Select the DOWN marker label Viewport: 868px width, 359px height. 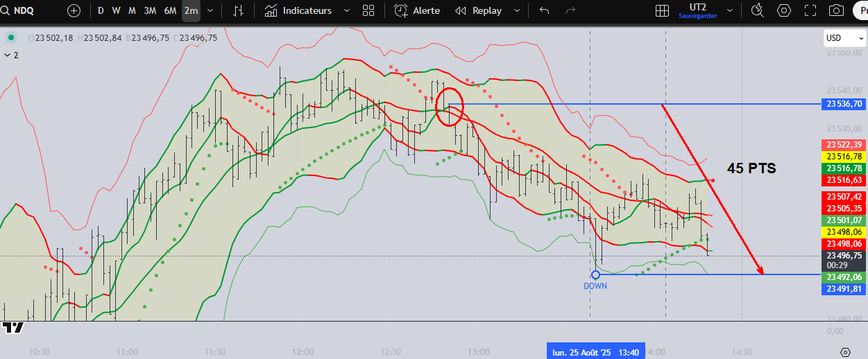pyautogui.click(x=595, y=286)
